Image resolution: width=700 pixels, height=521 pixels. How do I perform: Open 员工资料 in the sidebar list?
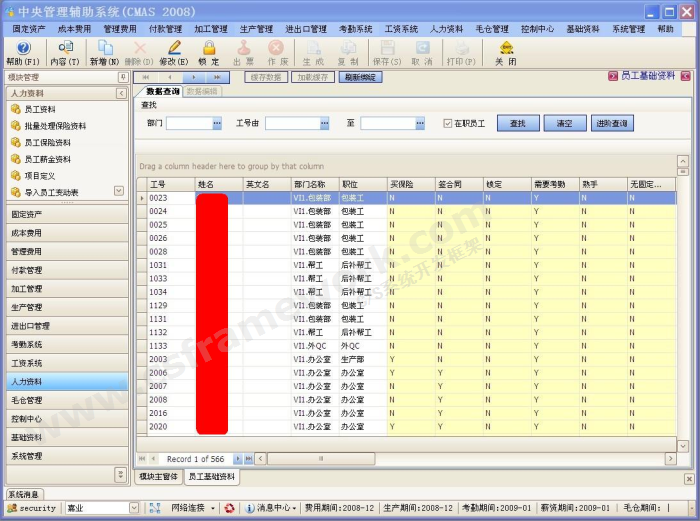[40, 110]
